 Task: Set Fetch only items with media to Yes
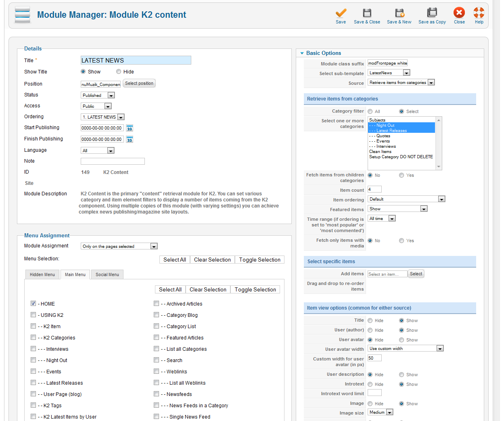coord(402,241)
